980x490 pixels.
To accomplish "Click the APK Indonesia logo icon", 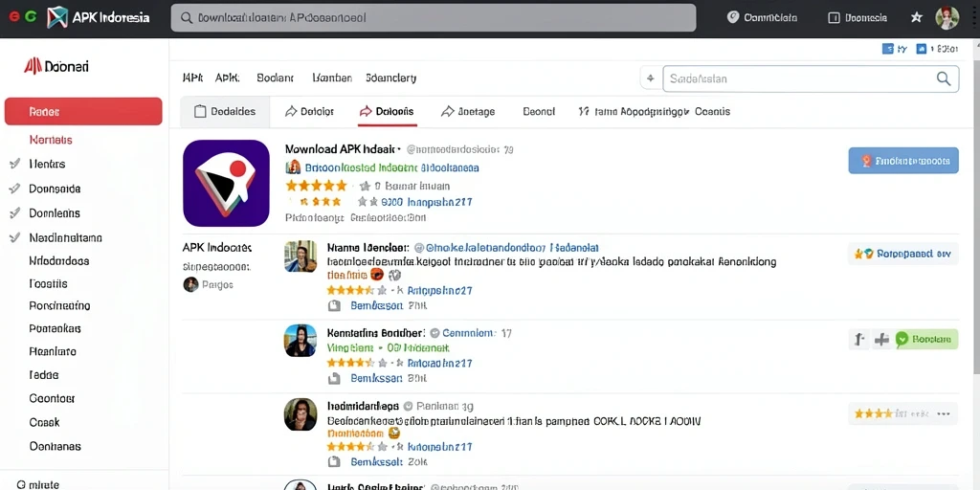I will 56,17.
